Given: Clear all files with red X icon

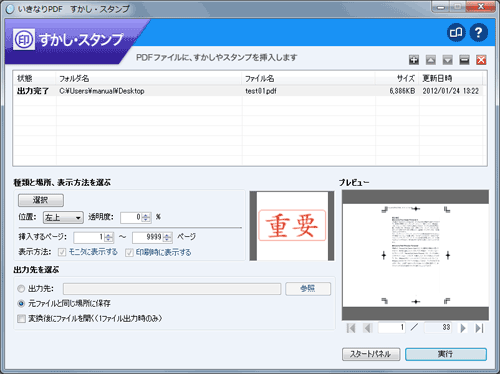Looking at the screenshot, I should (x=481, y=60).
